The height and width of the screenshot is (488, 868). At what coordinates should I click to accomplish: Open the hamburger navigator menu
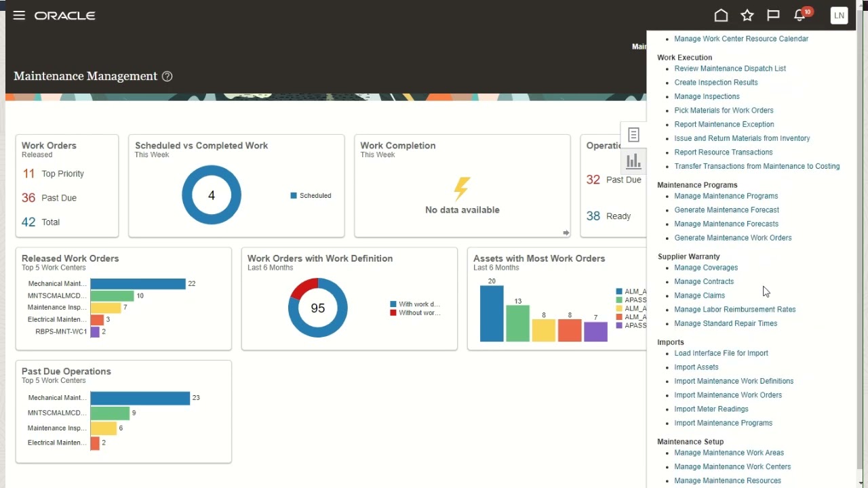19,15
